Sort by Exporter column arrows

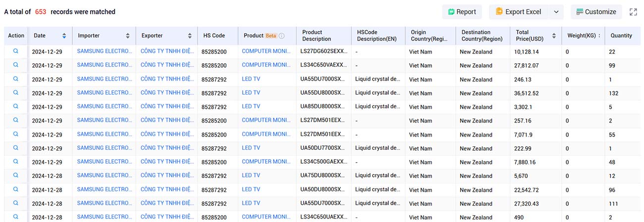[x=190, y=36]
